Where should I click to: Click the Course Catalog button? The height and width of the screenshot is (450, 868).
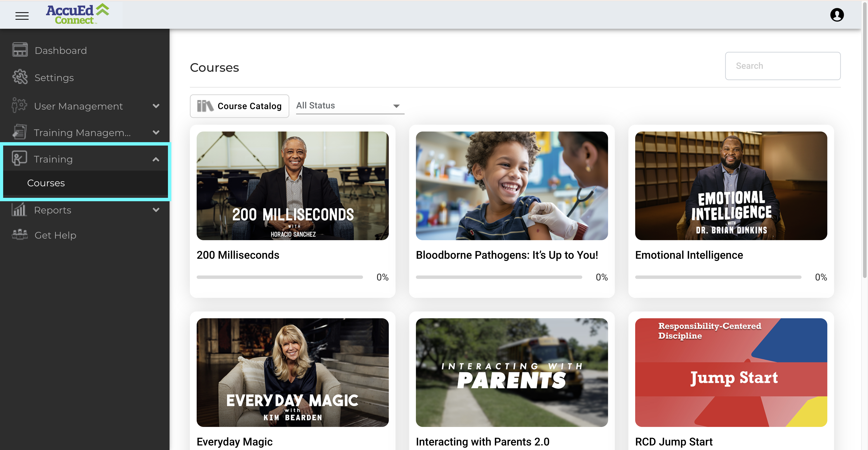[239, 106]
